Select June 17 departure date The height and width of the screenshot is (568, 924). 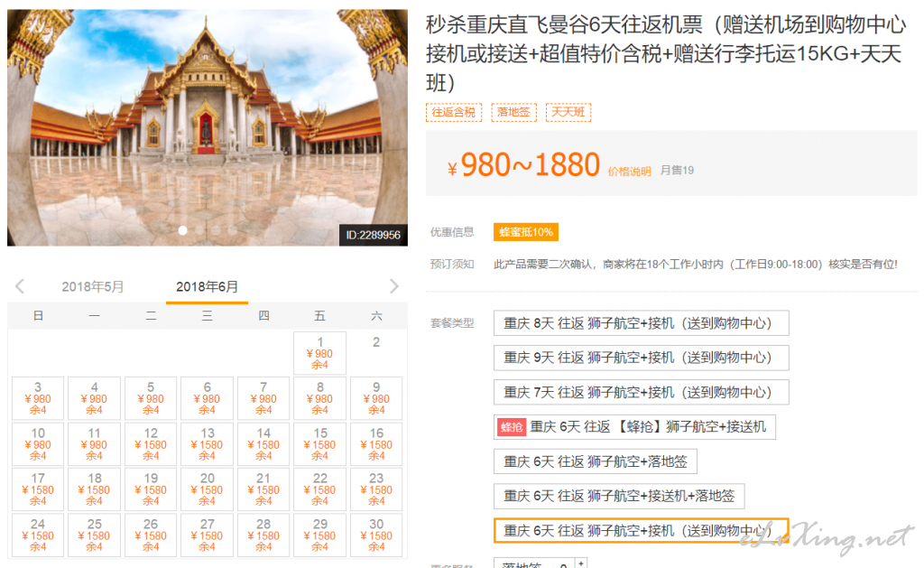pos(38,489)
